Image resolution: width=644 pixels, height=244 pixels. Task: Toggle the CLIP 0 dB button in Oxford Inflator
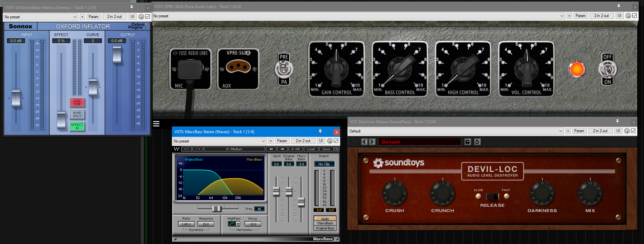[x=77, y=102]
